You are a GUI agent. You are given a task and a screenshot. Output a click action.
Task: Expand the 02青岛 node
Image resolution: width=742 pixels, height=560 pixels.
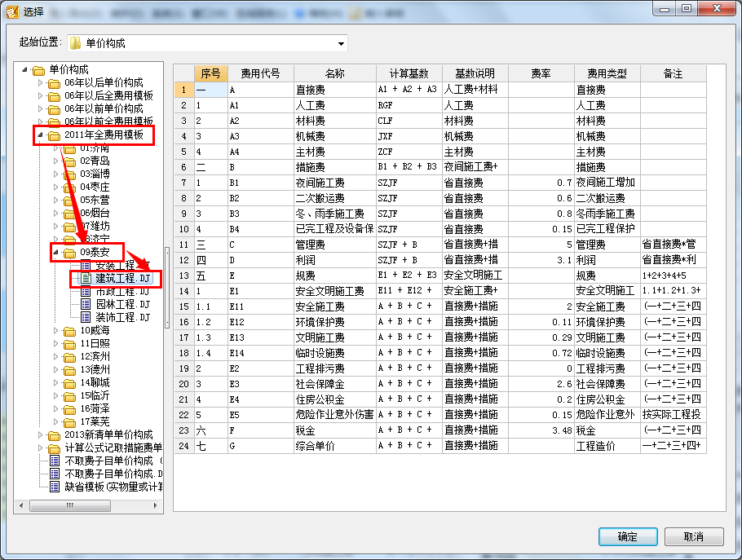(x=55, y=161)
